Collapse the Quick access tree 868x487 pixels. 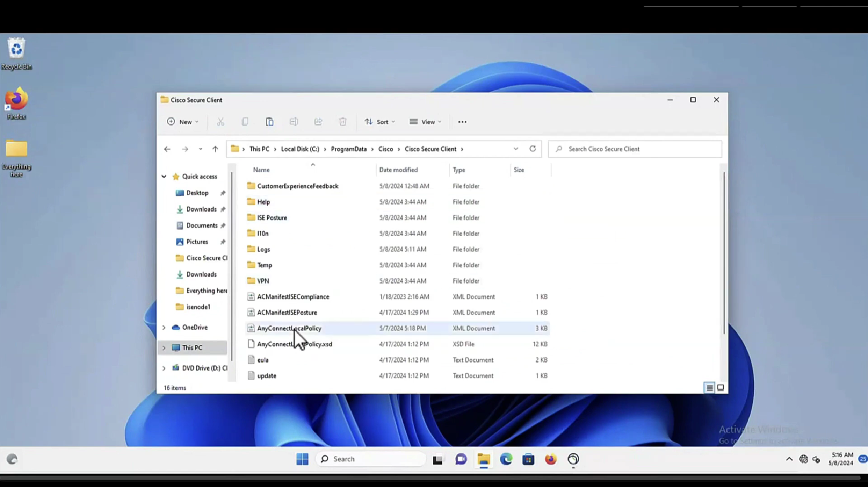164,176
